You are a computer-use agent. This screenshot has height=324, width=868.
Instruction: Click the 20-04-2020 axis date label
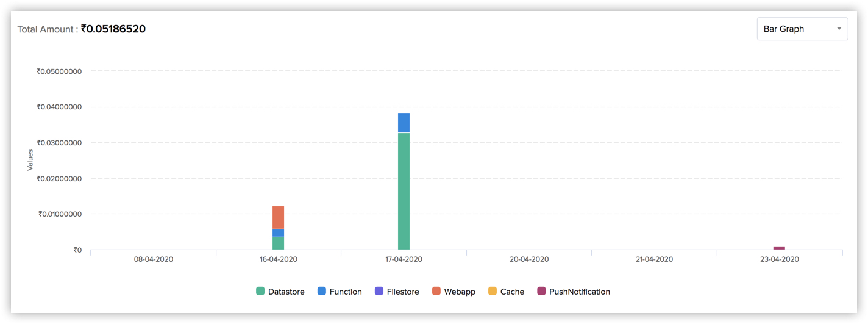coord(529,259)
